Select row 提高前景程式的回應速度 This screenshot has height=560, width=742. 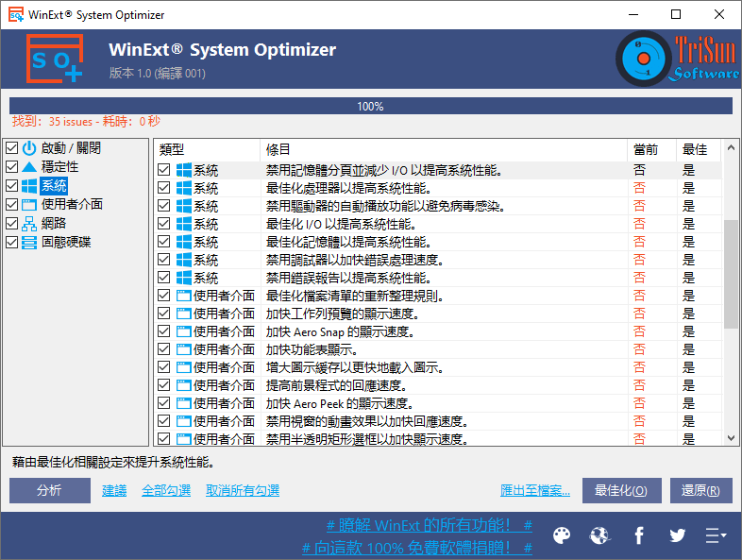pyautogui.click(x=438, y=385)
